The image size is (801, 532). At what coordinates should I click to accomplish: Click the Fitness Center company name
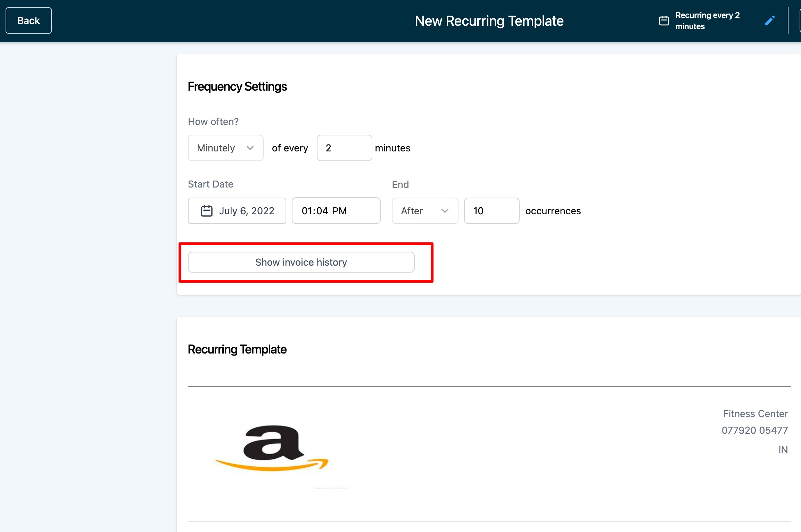coord(755,414)
